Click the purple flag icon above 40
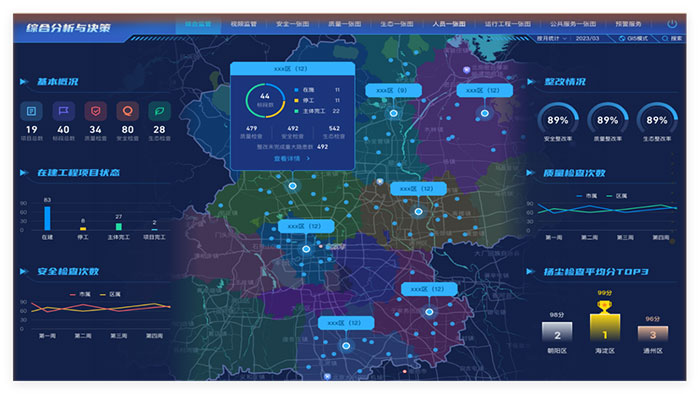The image size is (700, 394). click(x=63, y=111)
